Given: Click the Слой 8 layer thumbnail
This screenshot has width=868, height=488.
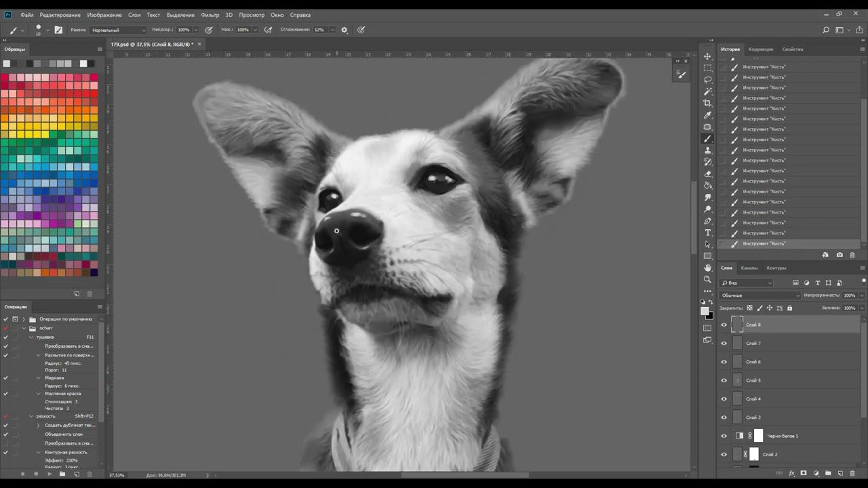Looking at the screenshot, I should coord(737,325).
